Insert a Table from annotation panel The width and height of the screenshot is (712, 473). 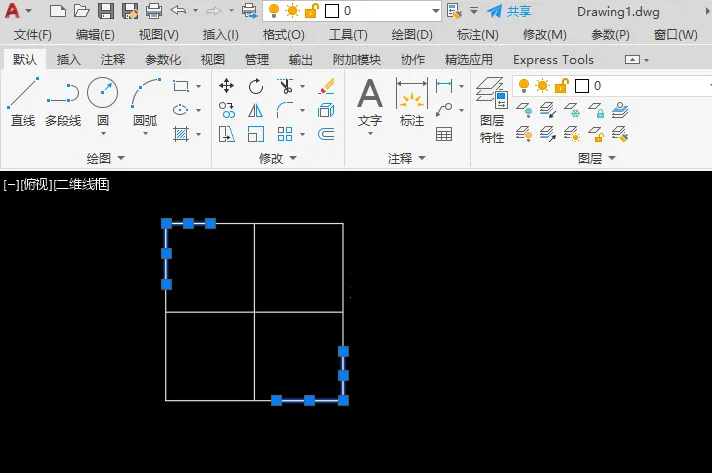coord(444,134)
